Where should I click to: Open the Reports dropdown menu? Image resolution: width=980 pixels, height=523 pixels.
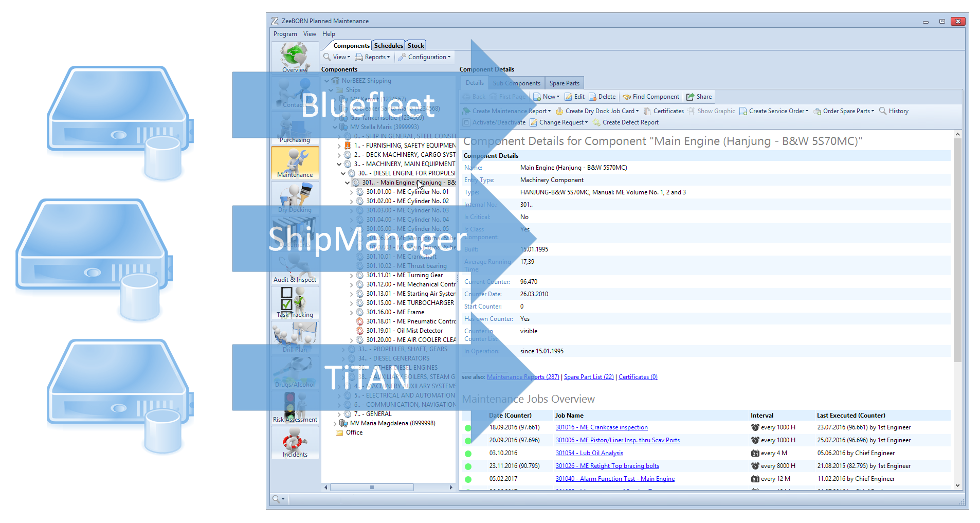point(373,57)
